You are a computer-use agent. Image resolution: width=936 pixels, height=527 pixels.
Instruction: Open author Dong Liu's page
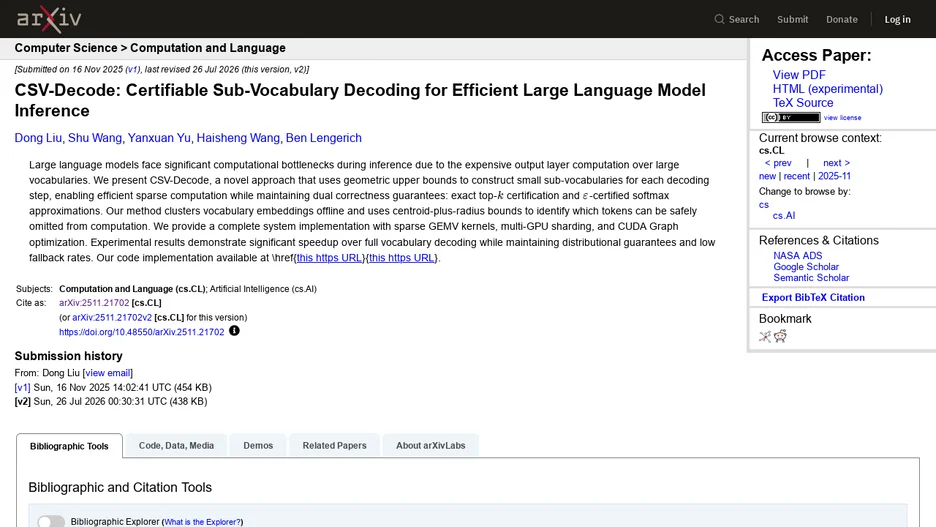point(38,138)
